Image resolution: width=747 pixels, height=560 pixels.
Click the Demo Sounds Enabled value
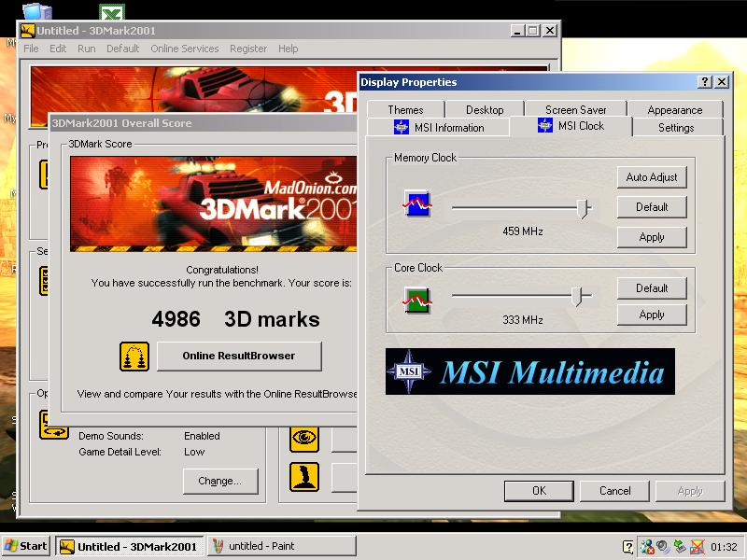coord(202,436)
